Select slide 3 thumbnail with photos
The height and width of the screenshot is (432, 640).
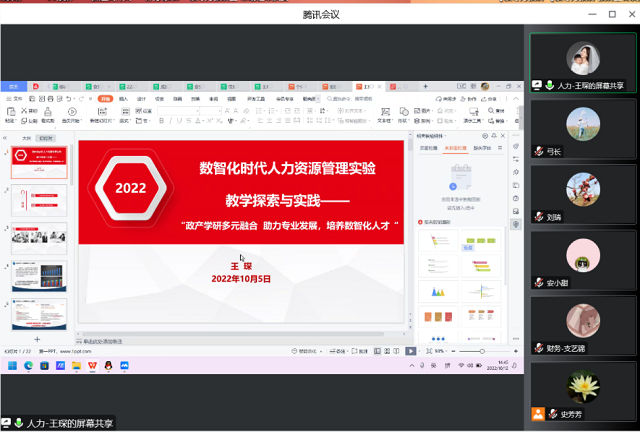coord(39,238)
